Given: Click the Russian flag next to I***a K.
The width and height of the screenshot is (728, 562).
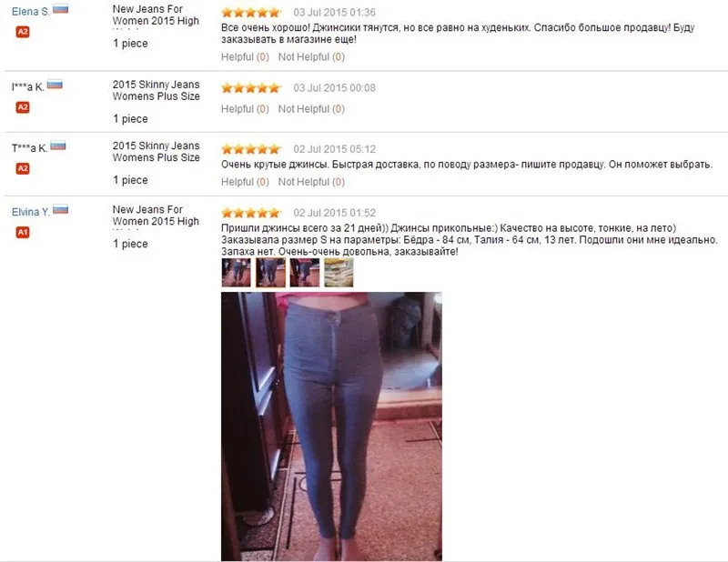Looking at the screenshot, I should click(55, 85).
